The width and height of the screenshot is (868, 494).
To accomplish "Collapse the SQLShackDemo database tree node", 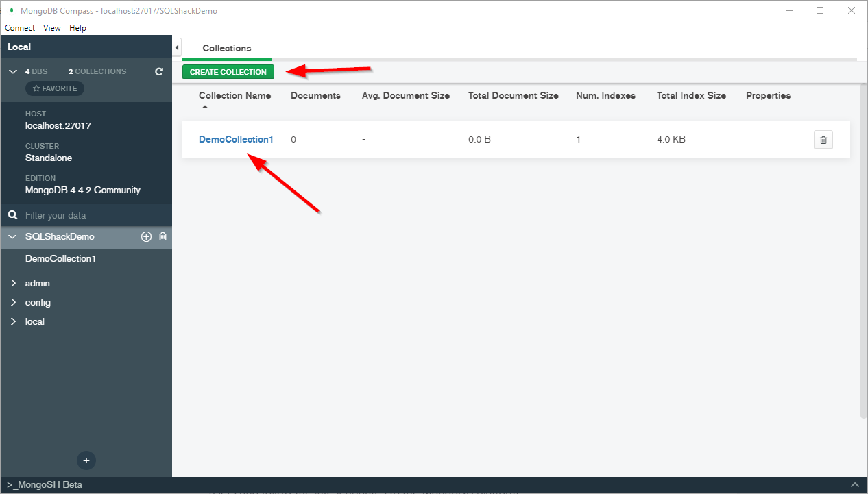I will point(12,236).
